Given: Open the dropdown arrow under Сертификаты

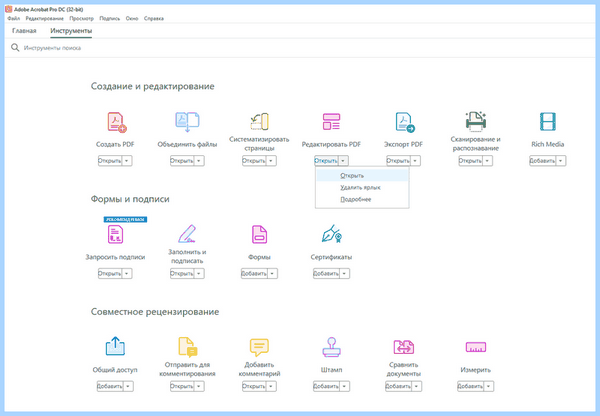Looking at the screenshot, I should pos(344,274).
